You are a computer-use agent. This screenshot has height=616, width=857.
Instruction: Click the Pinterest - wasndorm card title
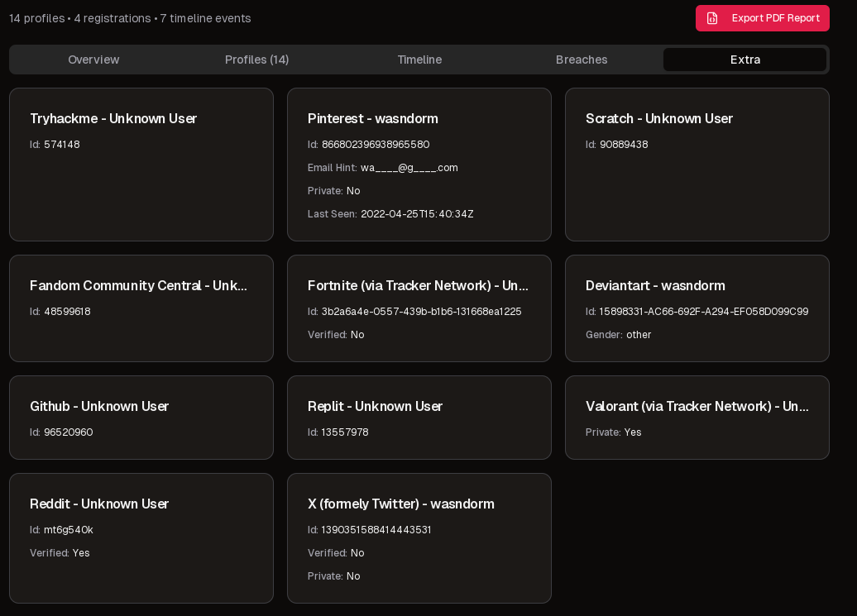coord(372,118)
